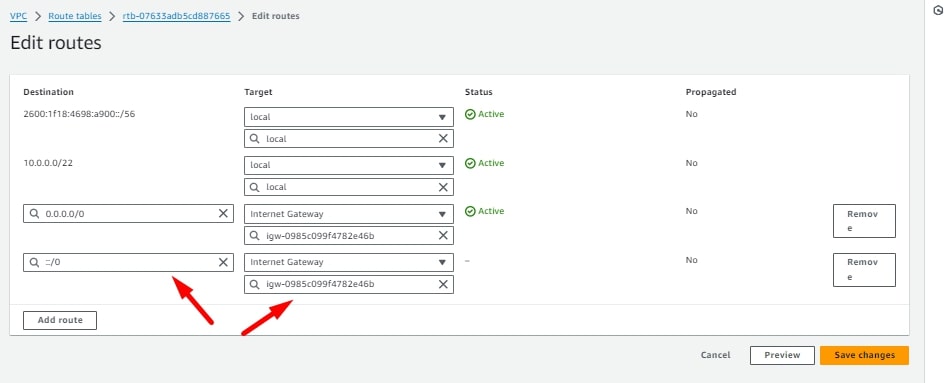947x383 pixels.
Task: Click Active status of 0.0.0.0/0 route
Action: pyautogui.click(x=484, y=211)
